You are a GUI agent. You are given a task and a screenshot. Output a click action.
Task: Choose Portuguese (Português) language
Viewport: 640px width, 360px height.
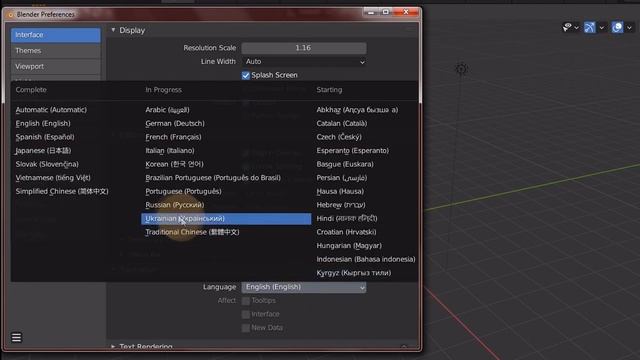pos(183,191)
